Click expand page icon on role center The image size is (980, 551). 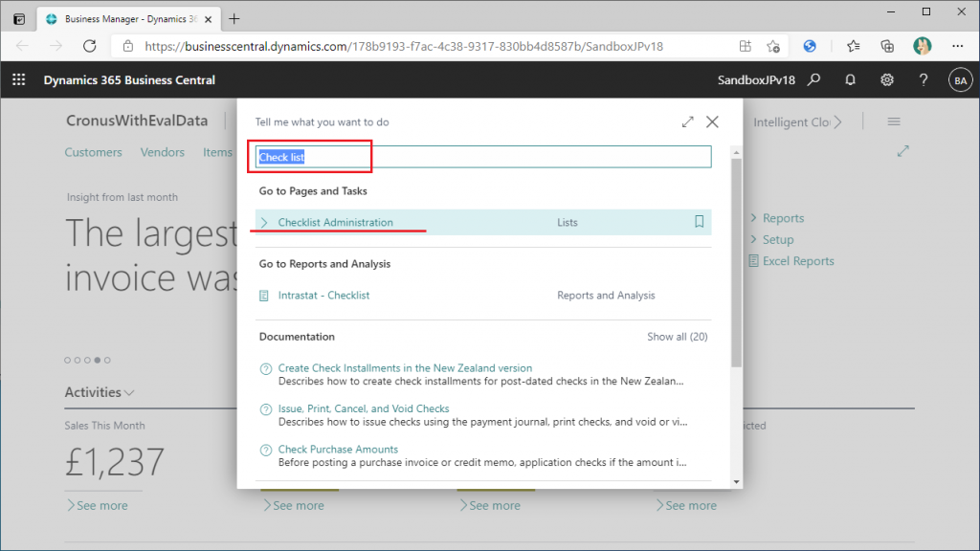tap(902, 150)
